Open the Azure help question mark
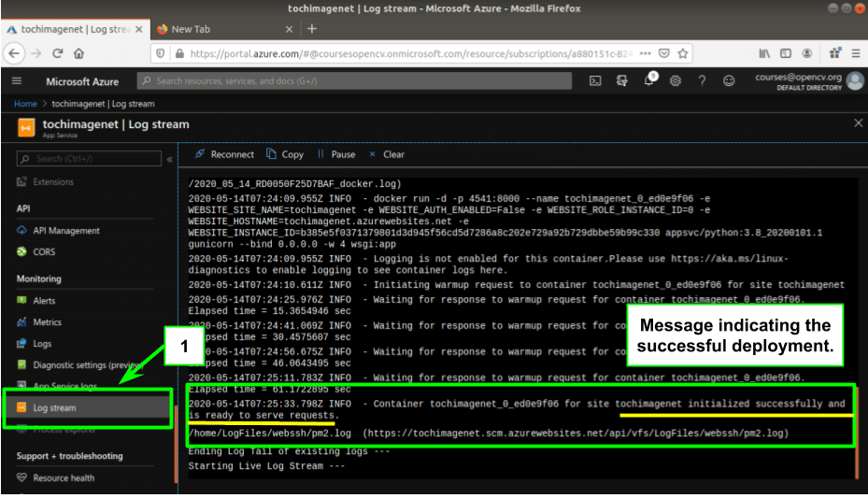Screen dimensions: 868x498 click(x=702, y=81)
